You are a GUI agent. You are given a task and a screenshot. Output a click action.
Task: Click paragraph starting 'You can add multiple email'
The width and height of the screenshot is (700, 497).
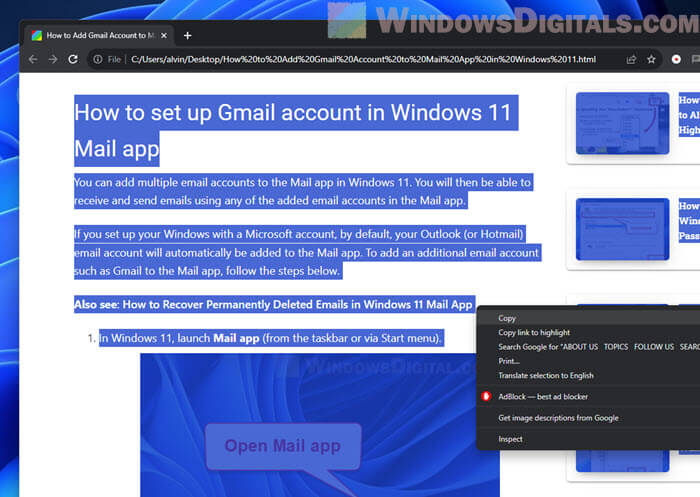(x=303, y=192)
